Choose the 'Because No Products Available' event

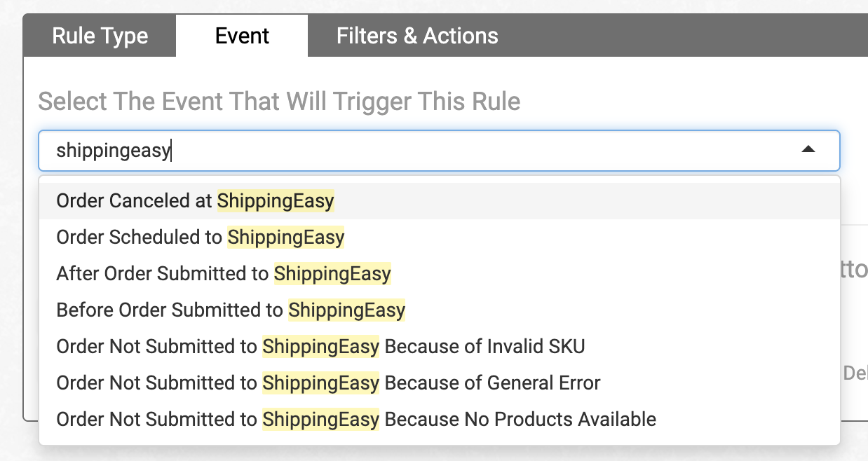click(x=521, y=420)
